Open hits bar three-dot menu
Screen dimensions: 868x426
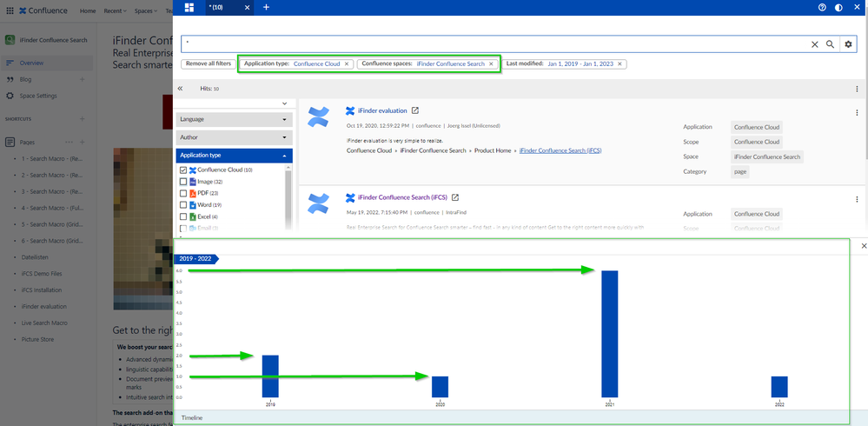click(857, 89)
